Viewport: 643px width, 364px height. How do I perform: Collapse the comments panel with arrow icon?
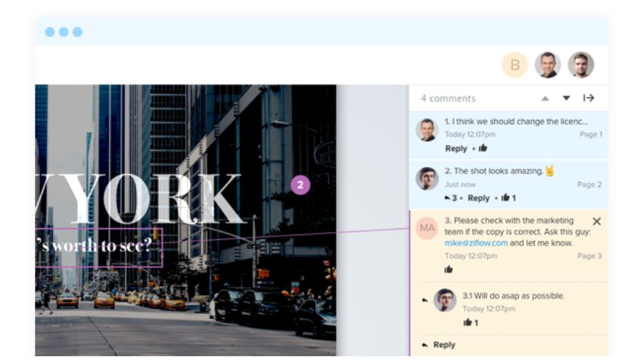589,98
